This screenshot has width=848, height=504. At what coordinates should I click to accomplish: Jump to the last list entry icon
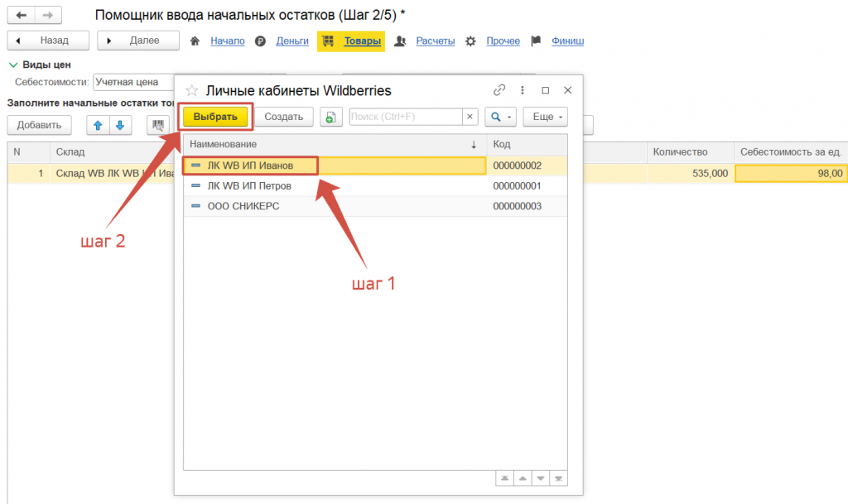[x=559, y=478]
